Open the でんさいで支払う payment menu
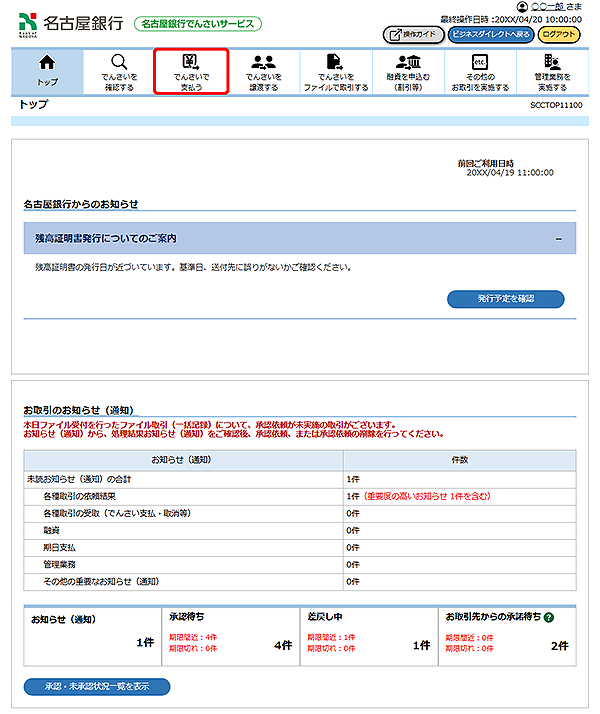 191,72
